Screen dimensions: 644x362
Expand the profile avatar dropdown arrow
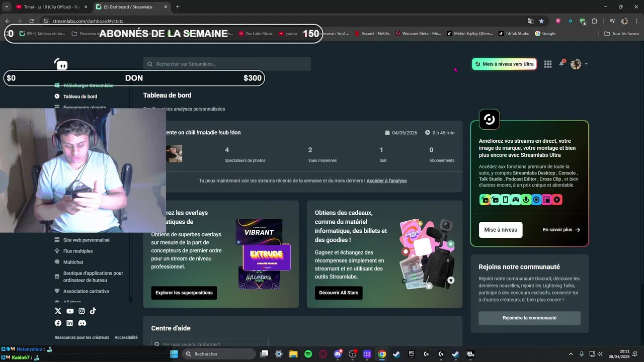coord(586,64)
